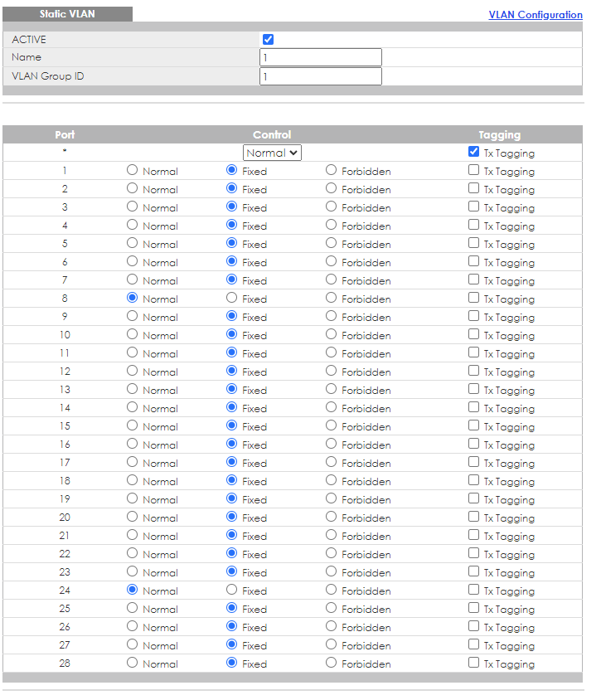
Task: Set port 14 to Forbidden
Action: [331, 407]
